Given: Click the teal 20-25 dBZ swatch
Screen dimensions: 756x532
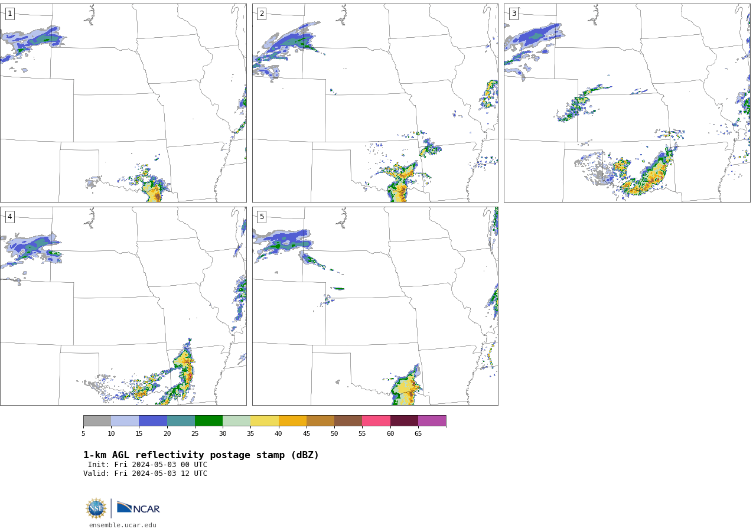Looking at the screenshot, I should click(181, 421).
